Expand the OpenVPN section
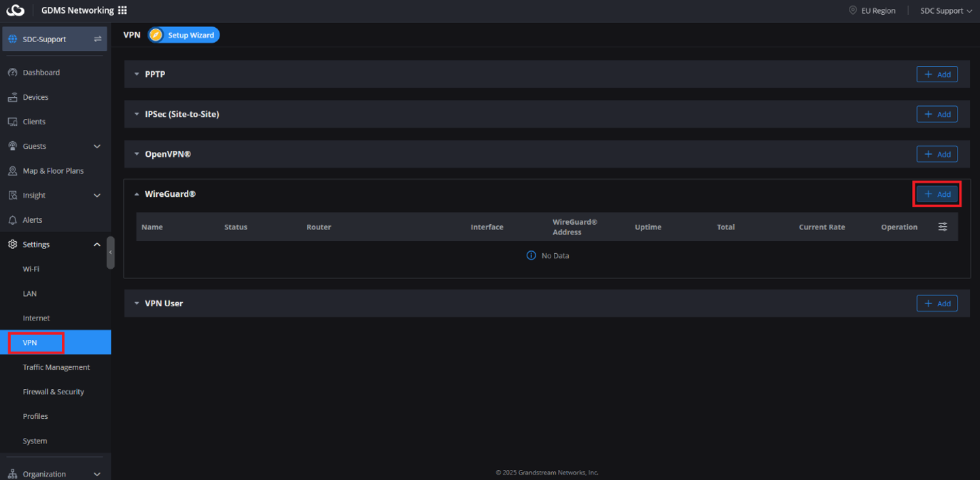This screenshot has height=480, width=980. pos(137,154)
